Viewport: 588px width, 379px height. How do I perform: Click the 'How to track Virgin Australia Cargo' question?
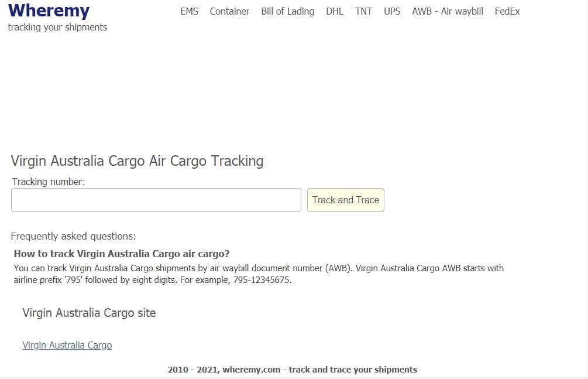coord(122,254)
